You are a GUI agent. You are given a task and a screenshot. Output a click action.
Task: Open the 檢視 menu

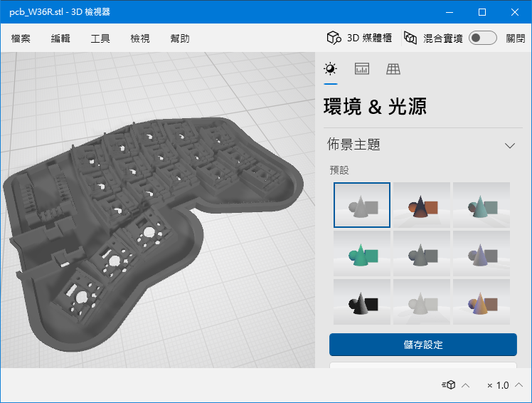[x=140, y=38]
